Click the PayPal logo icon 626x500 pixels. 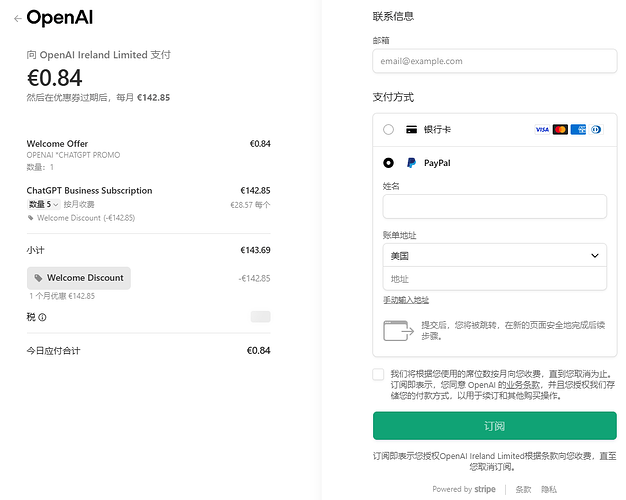(411, 163)
